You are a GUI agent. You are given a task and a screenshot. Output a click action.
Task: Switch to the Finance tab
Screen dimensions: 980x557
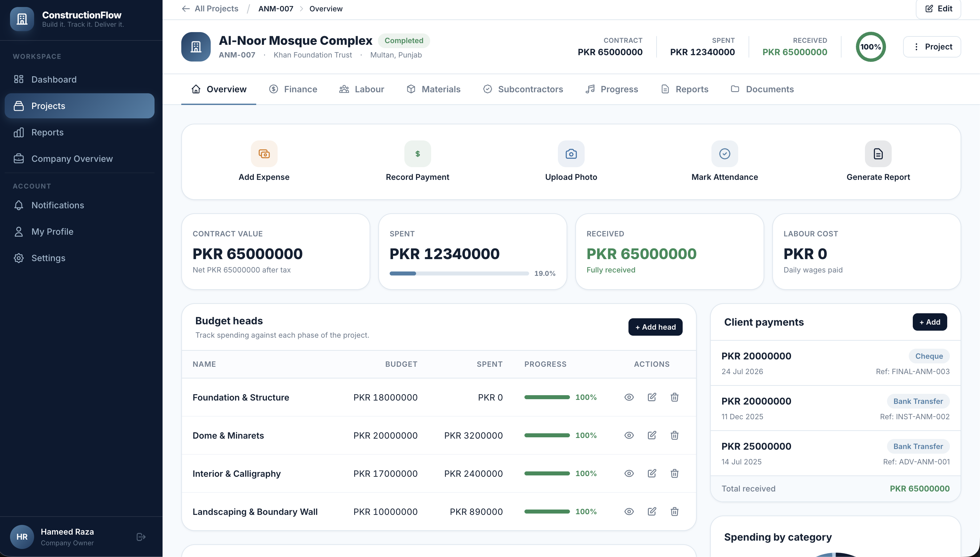pyautogui.click(x=293, y=89)
